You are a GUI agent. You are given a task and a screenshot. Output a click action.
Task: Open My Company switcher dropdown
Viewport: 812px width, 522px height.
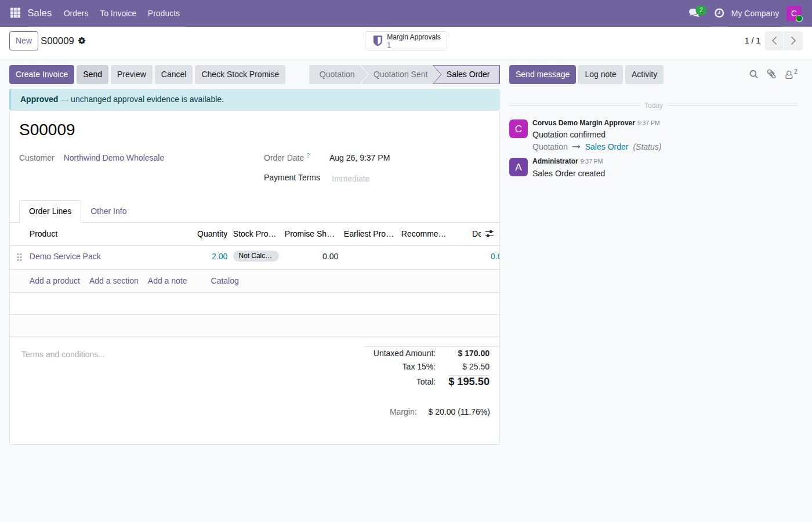click(x=755, y=13)
